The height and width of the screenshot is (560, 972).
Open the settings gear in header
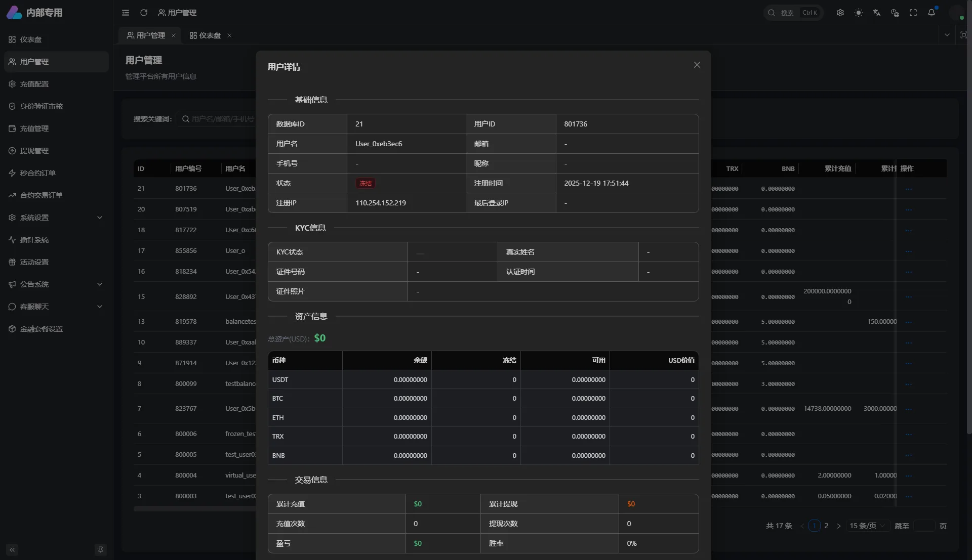[x=840, y=13]
